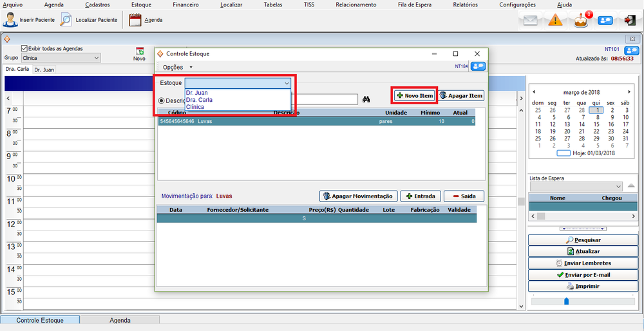Click the binoculars search icon
This screenshot has height=331, width=644.
coord(366,100)
